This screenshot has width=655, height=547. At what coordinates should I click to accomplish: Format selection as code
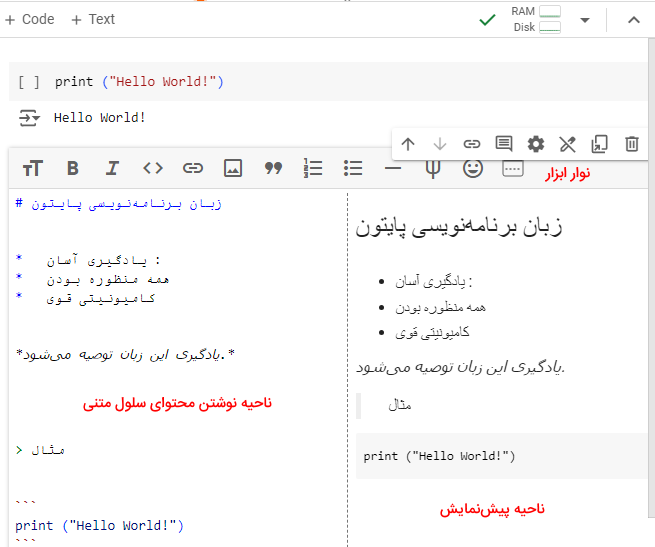pyautogui.click(x=153, y=168)
